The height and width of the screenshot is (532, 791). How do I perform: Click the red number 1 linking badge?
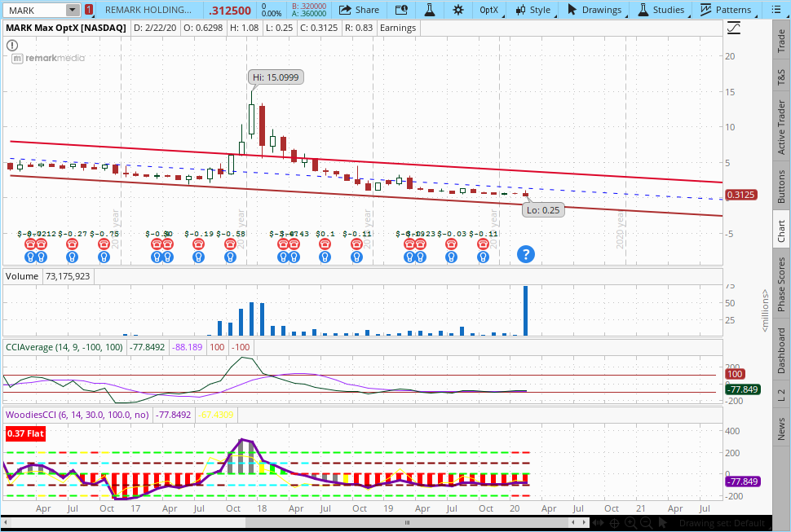pyautogui.click(x=88, y=10)
